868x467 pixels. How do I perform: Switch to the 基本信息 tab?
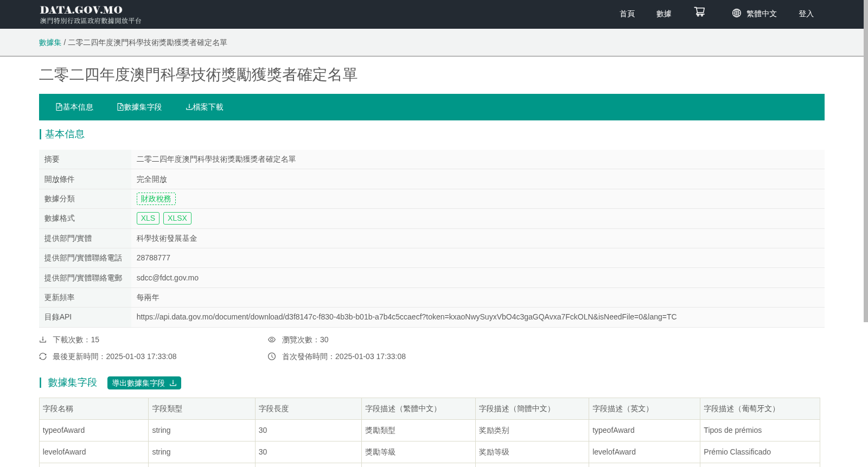75,107
